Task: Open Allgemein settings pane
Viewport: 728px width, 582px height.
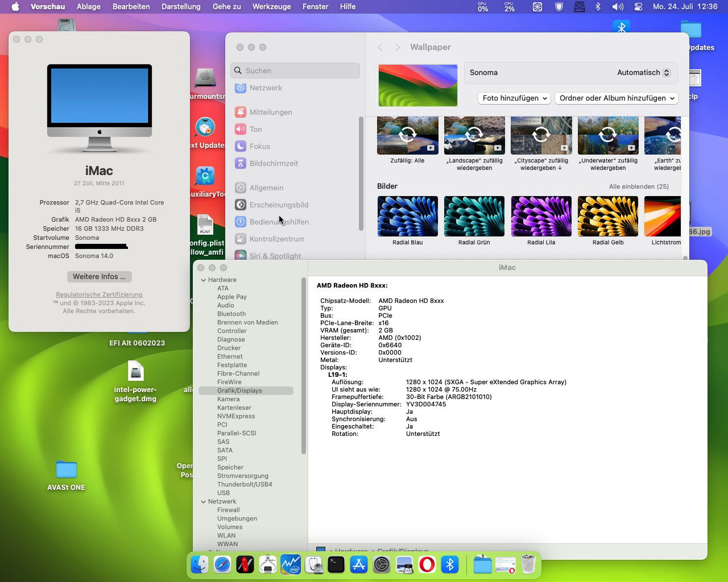Action: click(x=266, y=188)
